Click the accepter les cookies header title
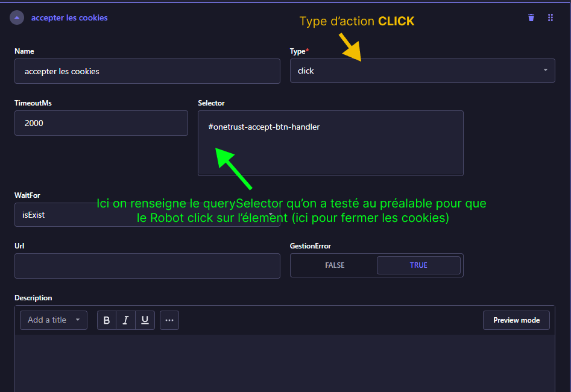Viewport: 571px width, 392px height. pos(69,18)
